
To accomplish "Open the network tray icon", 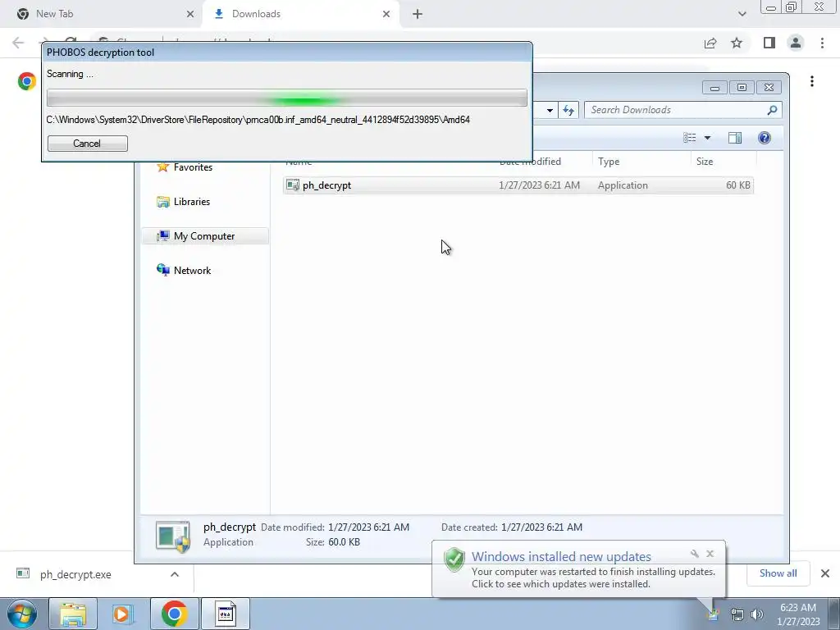I will (x=737, y=615).
